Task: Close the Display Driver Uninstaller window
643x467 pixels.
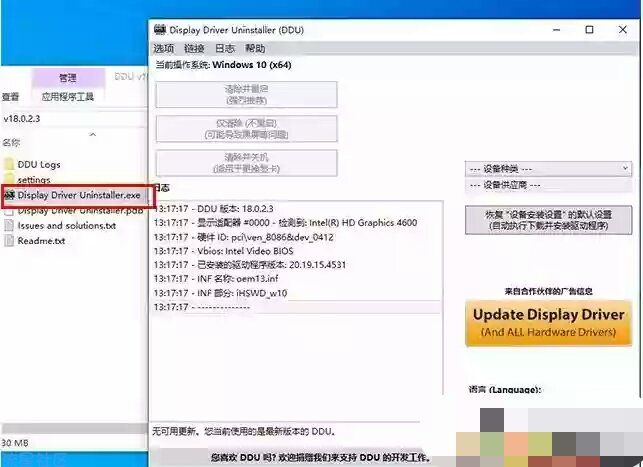Action: coord(622,30)
